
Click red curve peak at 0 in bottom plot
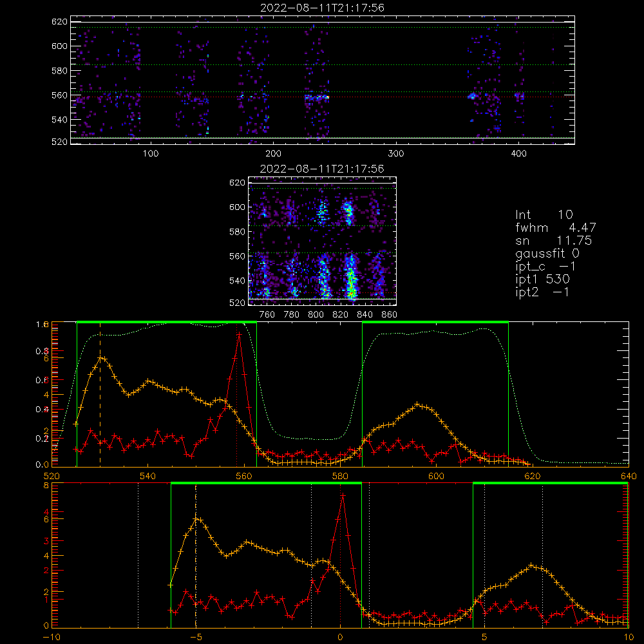(x=343, y=496)
